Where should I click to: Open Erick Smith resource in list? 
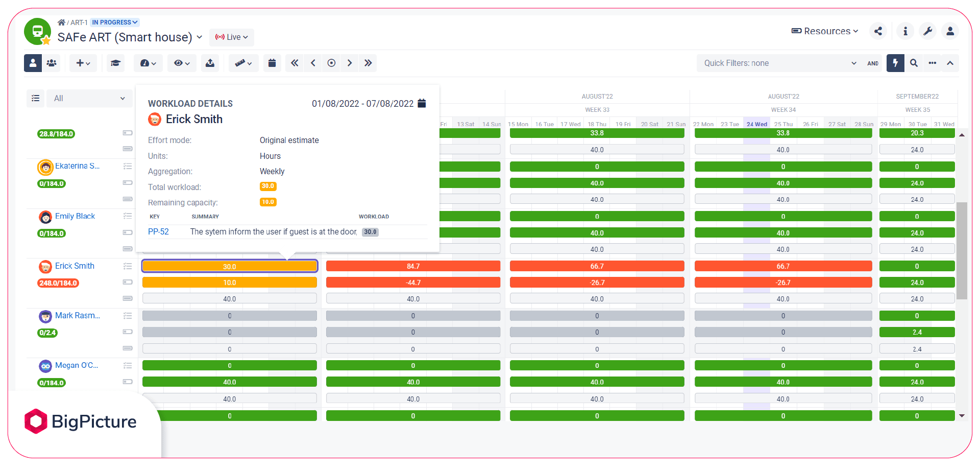click(x=75, y=266)
